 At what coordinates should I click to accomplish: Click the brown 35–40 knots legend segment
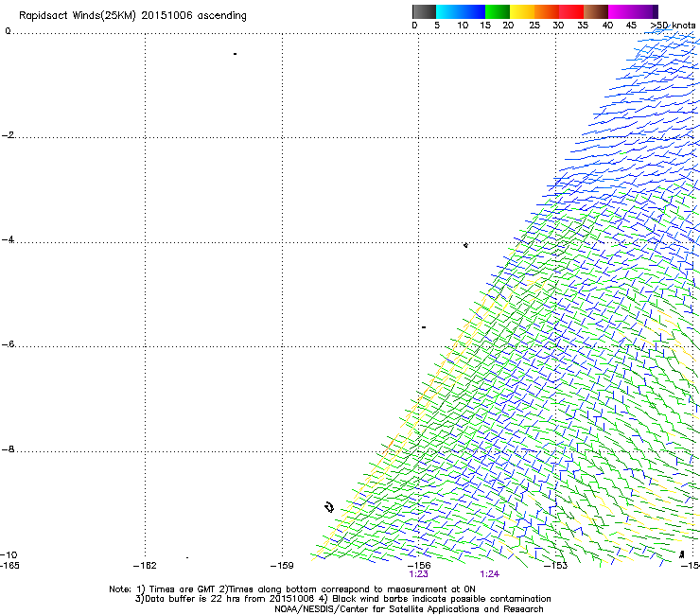[x=596, y=11]
